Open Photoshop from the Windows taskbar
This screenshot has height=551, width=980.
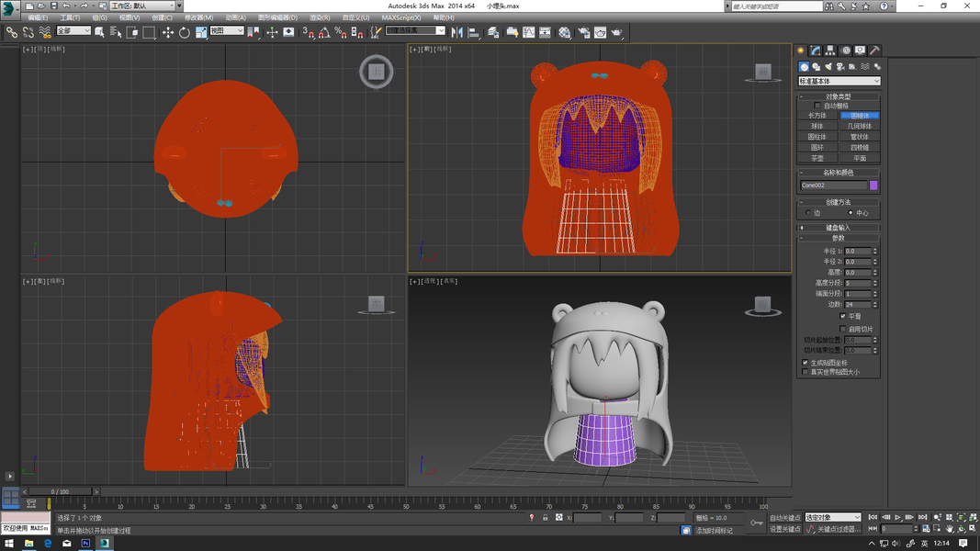click(85, 544)
